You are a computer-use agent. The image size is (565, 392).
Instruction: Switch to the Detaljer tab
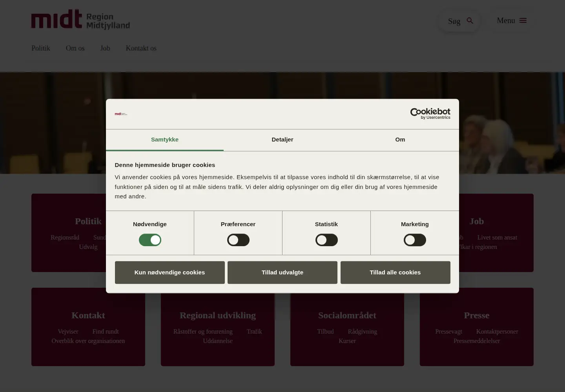282,140
